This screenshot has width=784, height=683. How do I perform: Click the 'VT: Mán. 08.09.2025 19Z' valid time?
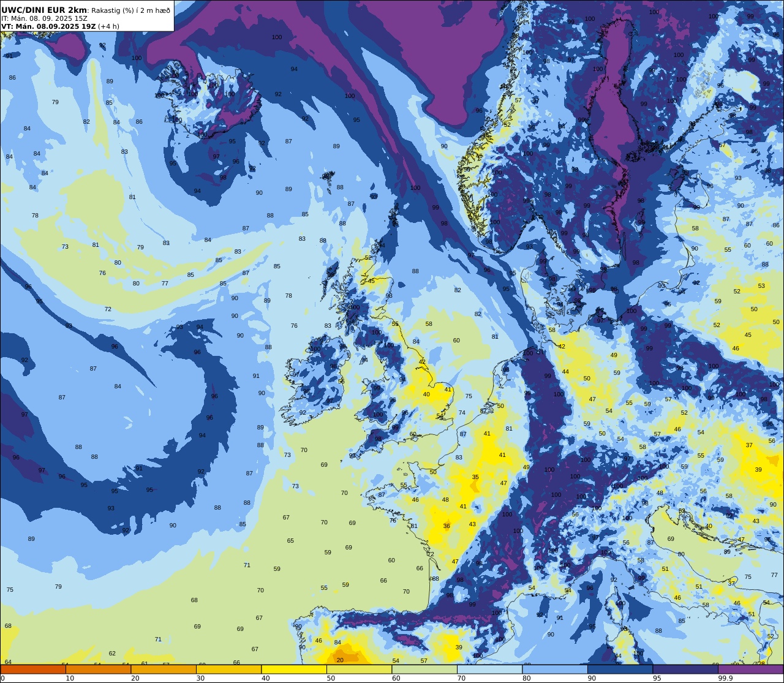(x=48, y=26)
